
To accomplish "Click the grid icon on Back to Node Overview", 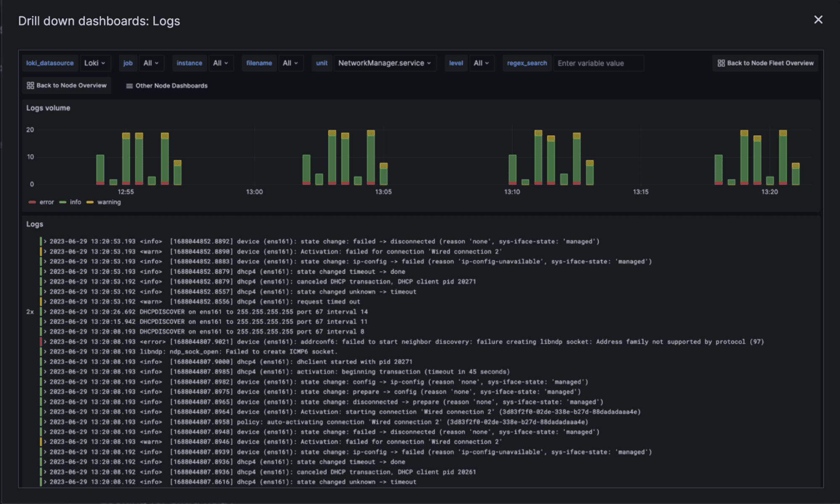I will (x=30, y=85).
